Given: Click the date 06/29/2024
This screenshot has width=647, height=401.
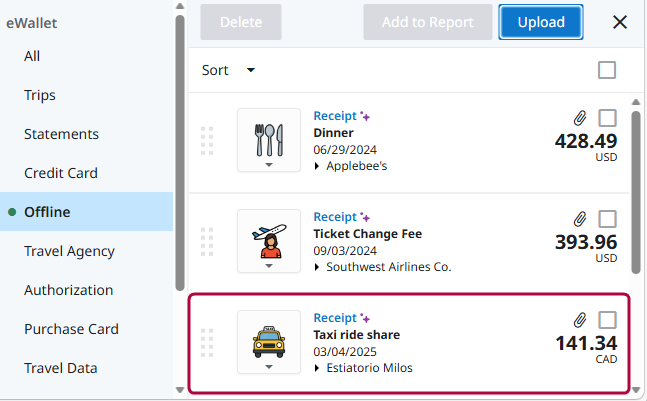Looking at the screenshot, I should click(x=345, y=150).
